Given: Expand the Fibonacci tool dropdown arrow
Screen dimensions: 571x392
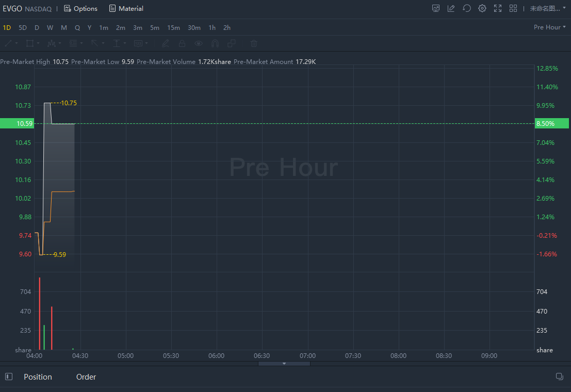Looking at the screenshot, I should (81, 43).
